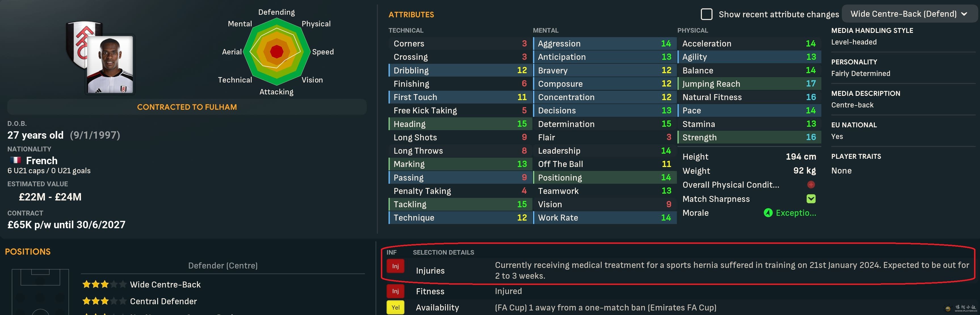The width and height of the screenshot is (980, 315).
Task: Click the red Inj icon beside Injuries
Action: coord(395,266)
